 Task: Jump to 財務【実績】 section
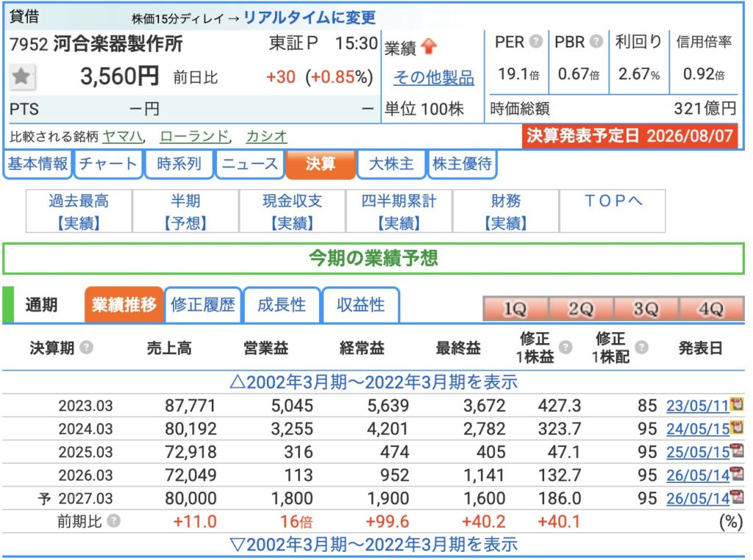[506, 211]
